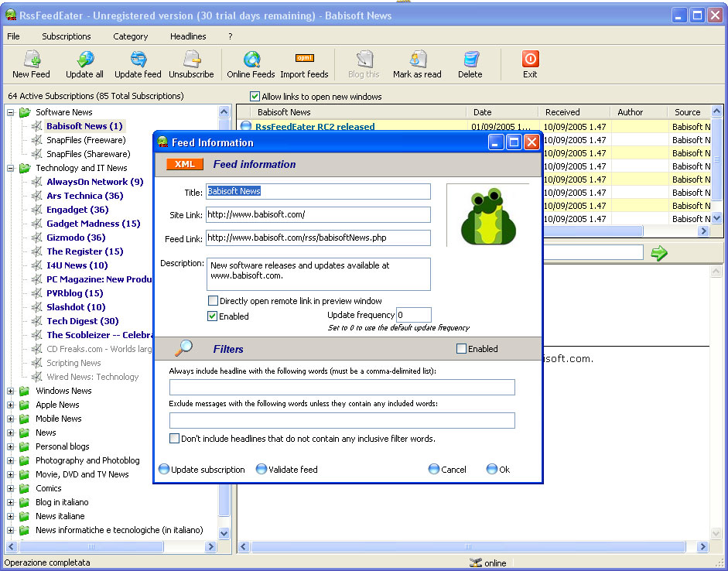Click the Site Link input field
This screenshot has width=728, height=571.
tap(318, 214)
